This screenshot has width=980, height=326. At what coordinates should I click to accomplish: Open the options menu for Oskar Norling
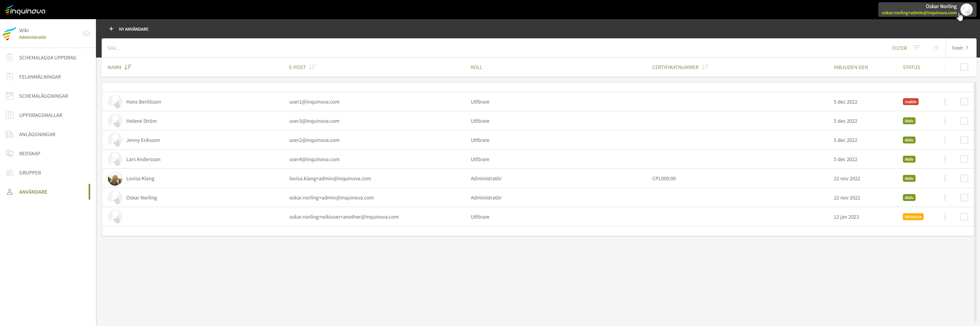945,198
